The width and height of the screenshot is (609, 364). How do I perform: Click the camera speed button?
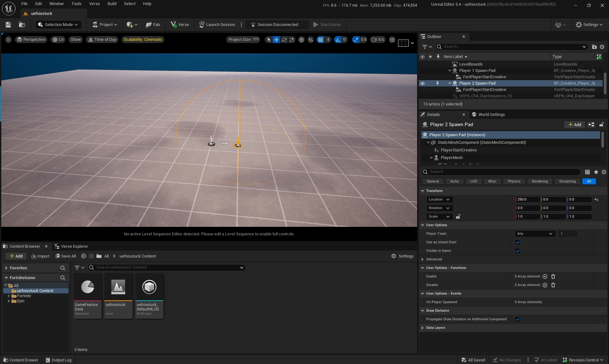click(378, 40)
